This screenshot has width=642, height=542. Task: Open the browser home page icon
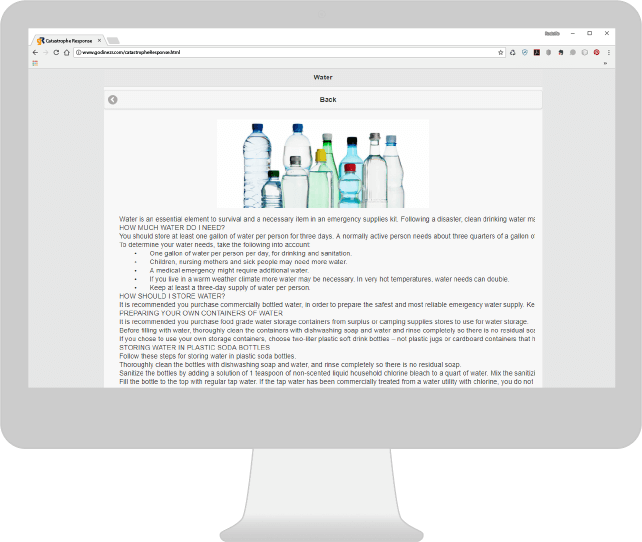[67, 52]
